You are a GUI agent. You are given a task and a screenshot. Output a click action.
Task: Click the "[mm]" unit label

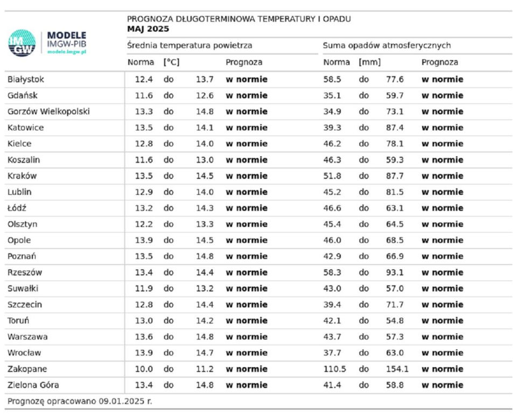tap(369, 62)
